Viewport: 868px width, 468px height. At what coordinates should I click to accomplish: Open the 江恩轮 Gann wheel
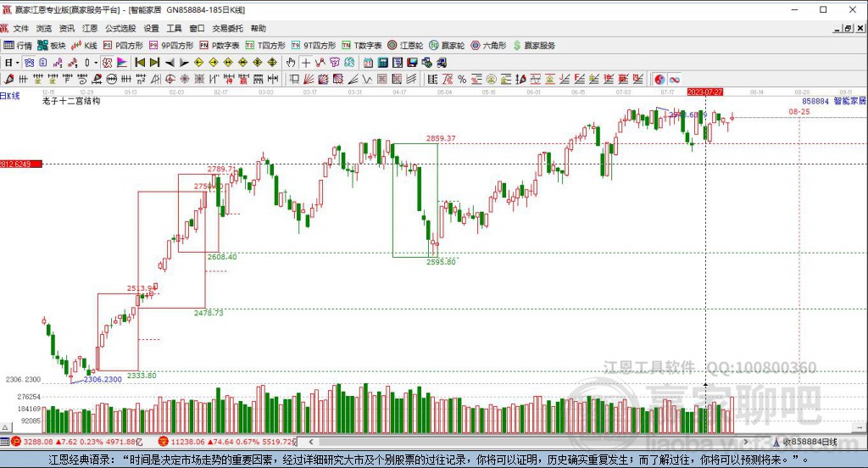405,46
